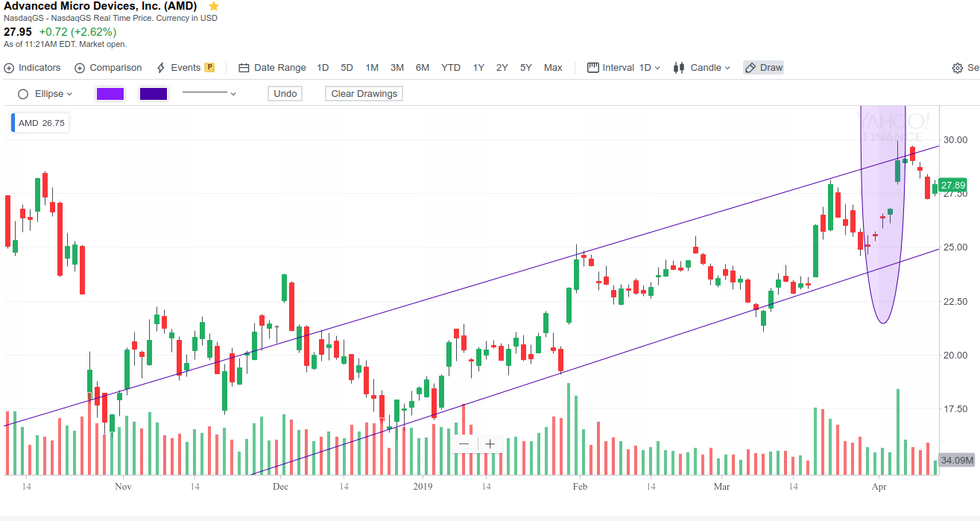980x521 pixels.
Task: Click the 30.00 price axis label
Action: click(955, 140)
